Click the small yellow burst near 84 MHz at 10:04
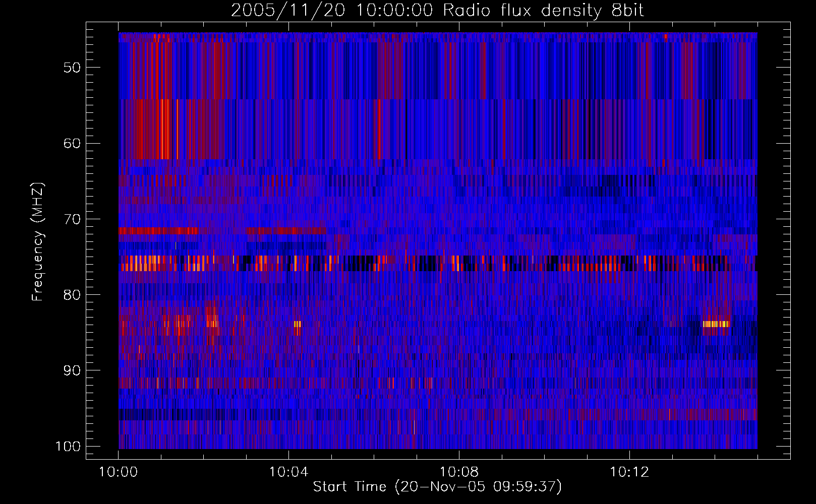Image resolution: width=816 pixels, height=504 pixels. 298,324
